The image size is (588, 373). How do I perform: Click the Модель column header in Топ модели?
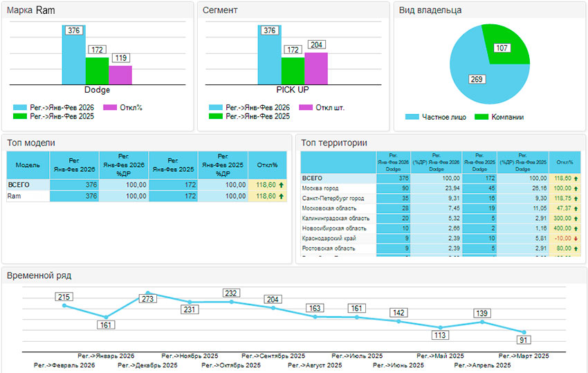pyautogui.click(x=27, y=165)
